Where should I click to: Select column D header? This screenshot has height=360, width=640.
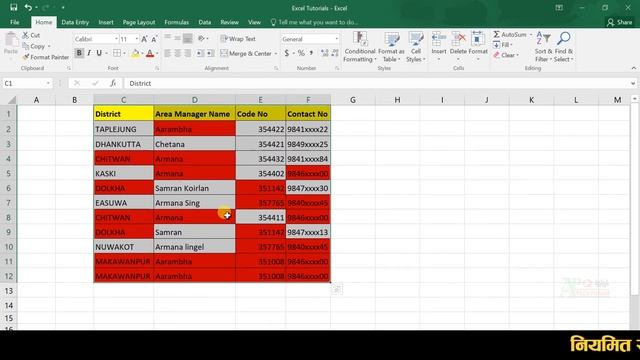click(194, 100)
